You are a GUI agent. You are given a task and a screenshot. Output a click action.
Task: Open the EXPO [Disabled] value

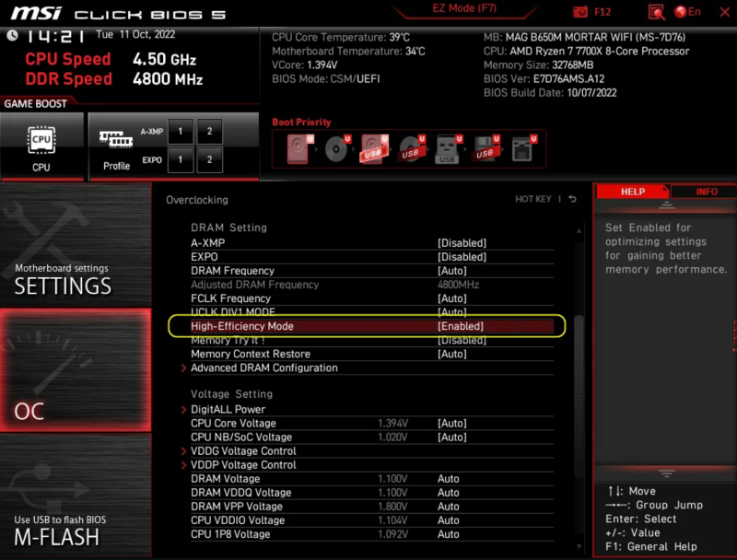click(x=462, y=257)
